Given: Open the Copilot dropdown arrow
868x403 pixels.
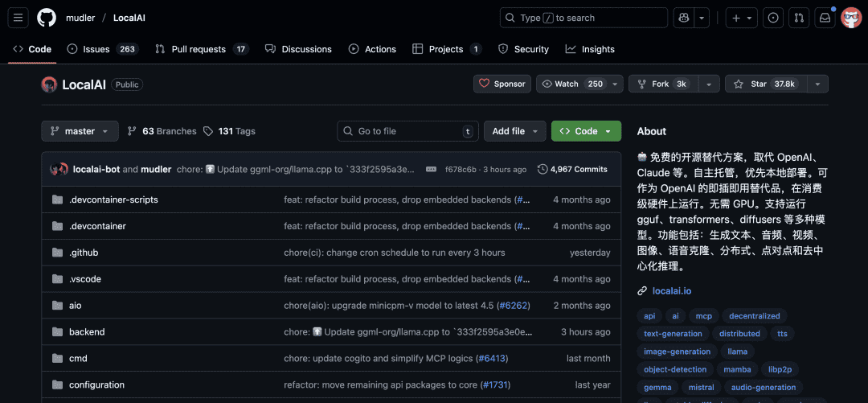Looking at the screenshot, I should [702, 18].
